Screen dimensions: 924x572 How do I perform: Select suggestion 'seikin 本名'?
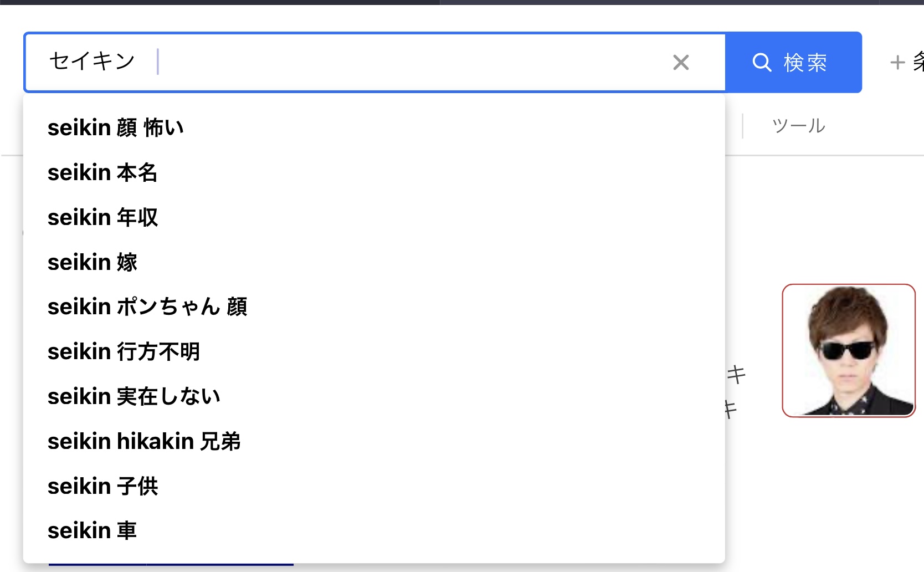(x=374, y=172)
